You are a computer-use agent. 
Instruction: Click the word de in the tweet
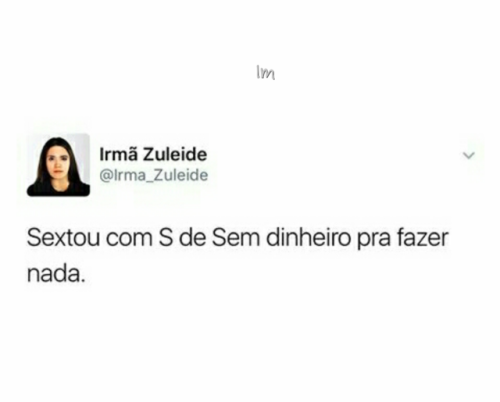(192, 238)
